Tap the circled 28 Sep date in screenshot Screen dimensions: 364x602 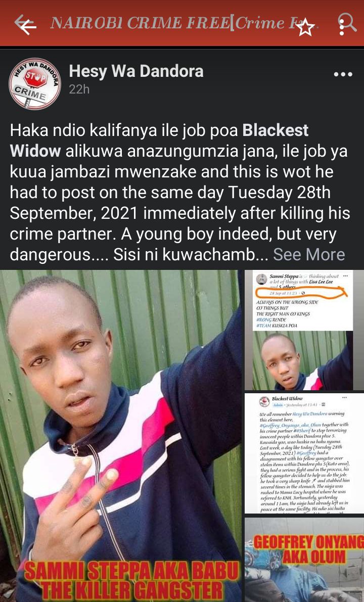pyautogui.click(x=301, y=293)
